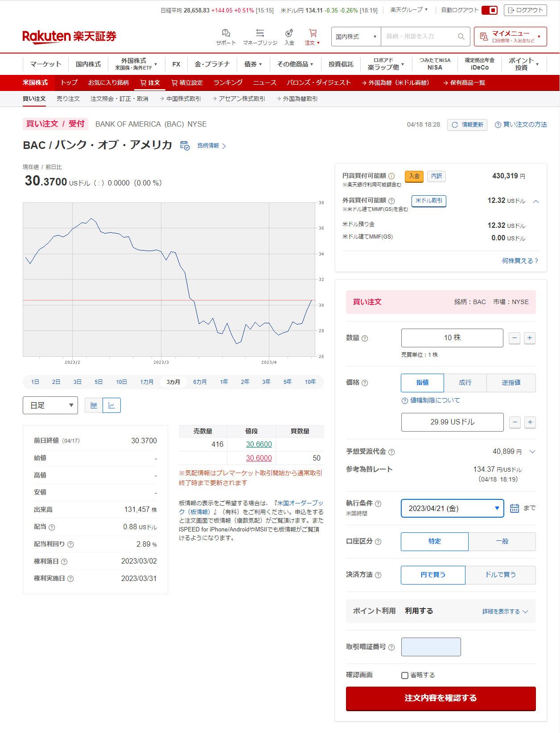Open the 日足 chart interval dropdown
Image resolution: width=560 pixels, height=733 pixels.
click(x=50, y=405)
